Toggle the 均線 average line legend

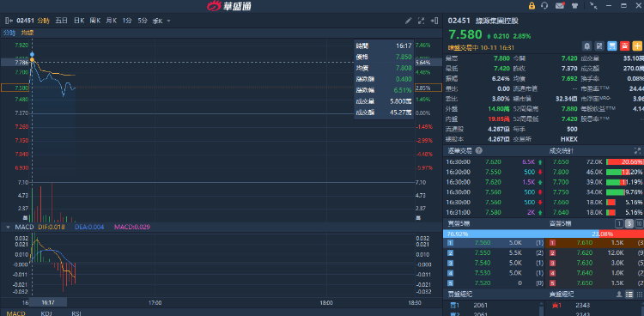pyautogui.click(x=27, y=33)
